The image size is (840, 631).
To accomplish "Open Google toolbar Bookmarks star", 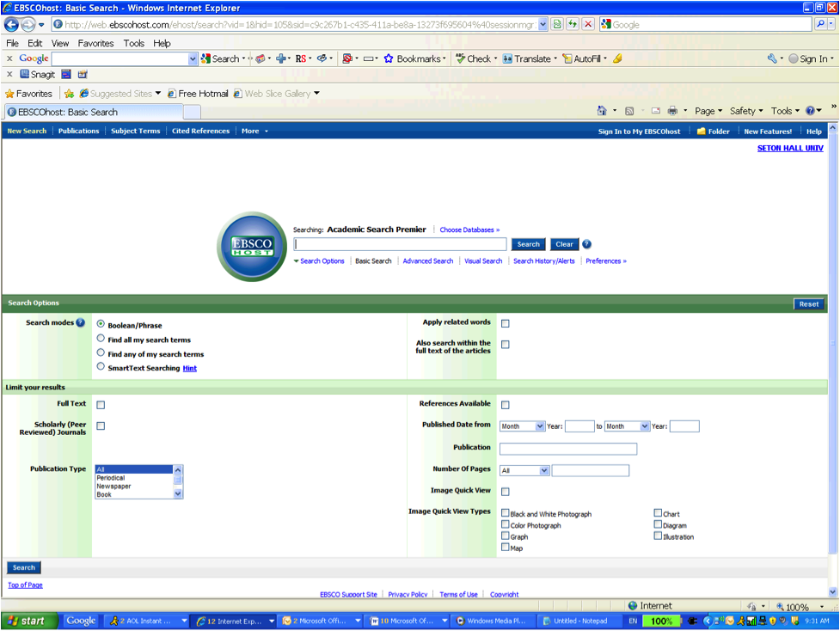I will [389, 58].
